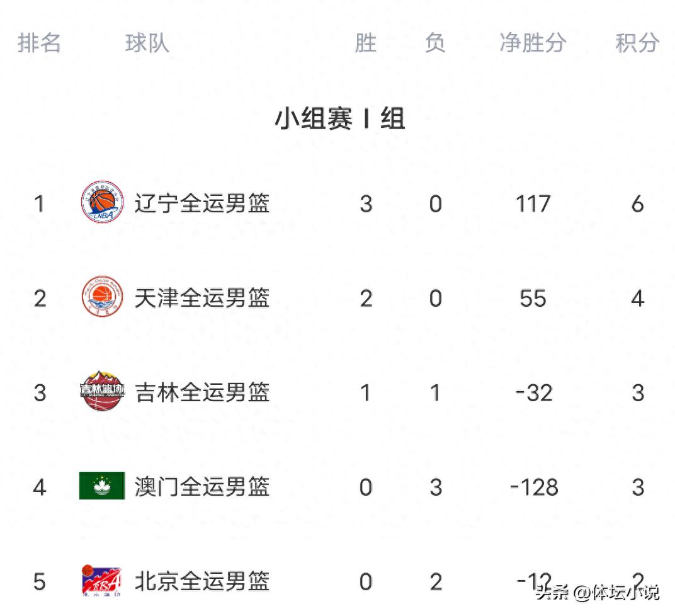Click Liaoning's net point value 117
This screenshot has width=675, height=616.
533,204
